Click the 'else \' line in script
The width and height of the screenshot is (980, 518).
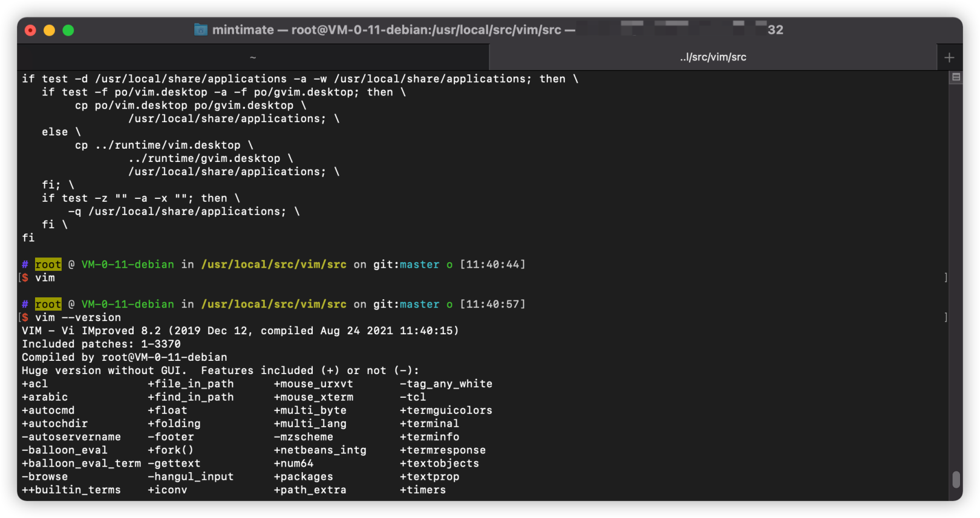pyautogui.click(x=61, y=132)
